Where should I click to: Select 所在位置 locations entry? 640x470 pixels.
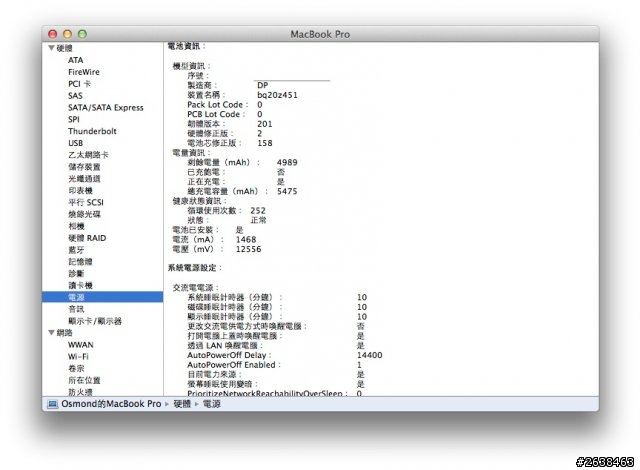tap(84, 381)
